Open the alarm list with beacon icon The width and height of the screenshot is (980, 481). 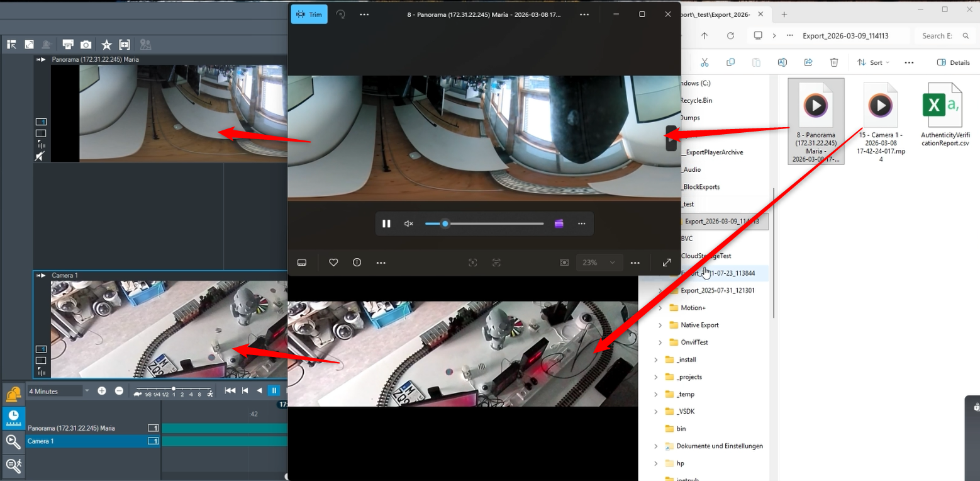click(13, 395)
